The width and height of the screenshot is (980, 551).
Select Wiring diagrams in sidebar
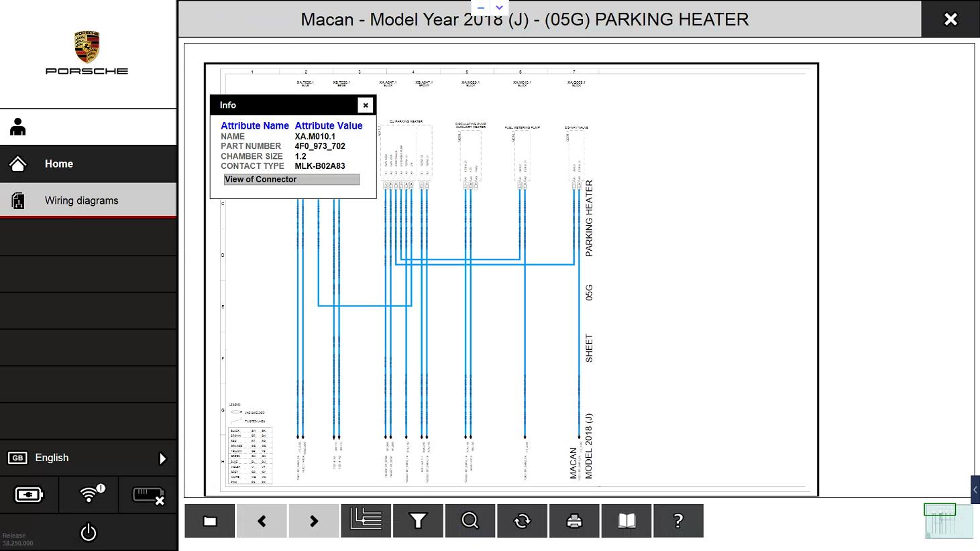tap(89, 200)
